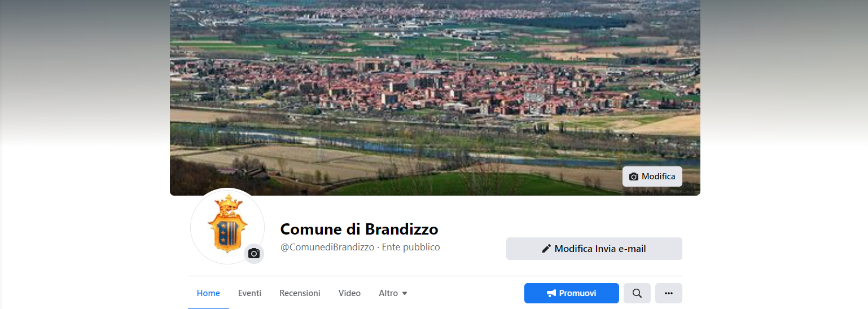868x309 pixels.
Task: Click the blue Promuovi button
Action: (x=572, y=293)
